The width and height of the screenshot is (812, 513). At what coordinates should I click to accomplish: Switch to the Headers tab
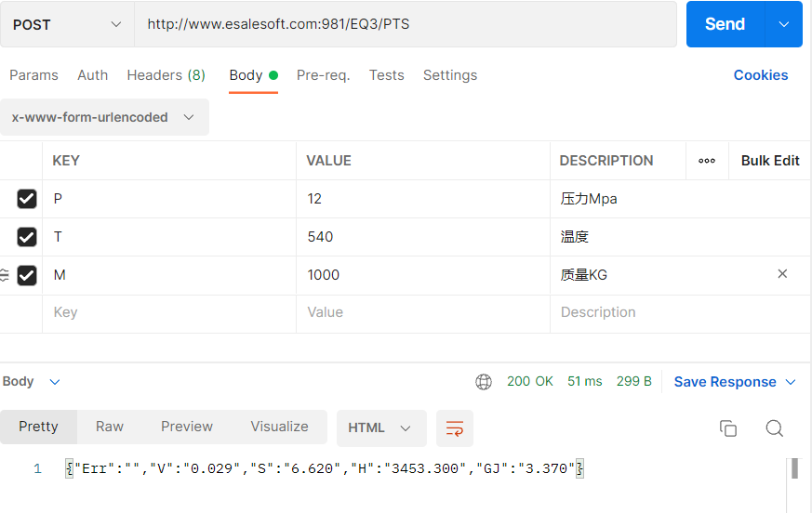coord(166,75)
